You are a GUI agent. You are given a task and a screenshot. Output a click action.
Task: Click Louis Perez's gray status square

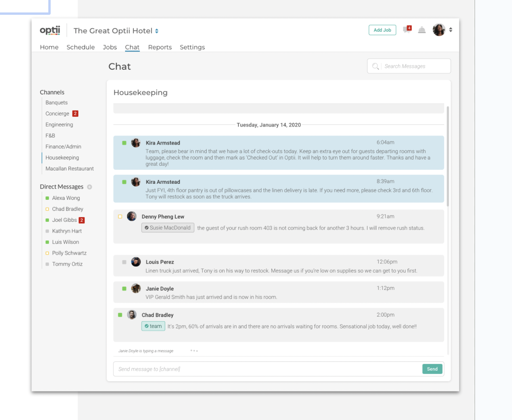(x=124, y=262)
